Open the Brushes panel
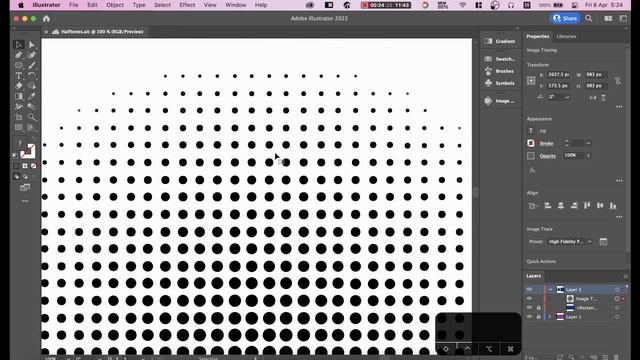 tap(500, 71)
